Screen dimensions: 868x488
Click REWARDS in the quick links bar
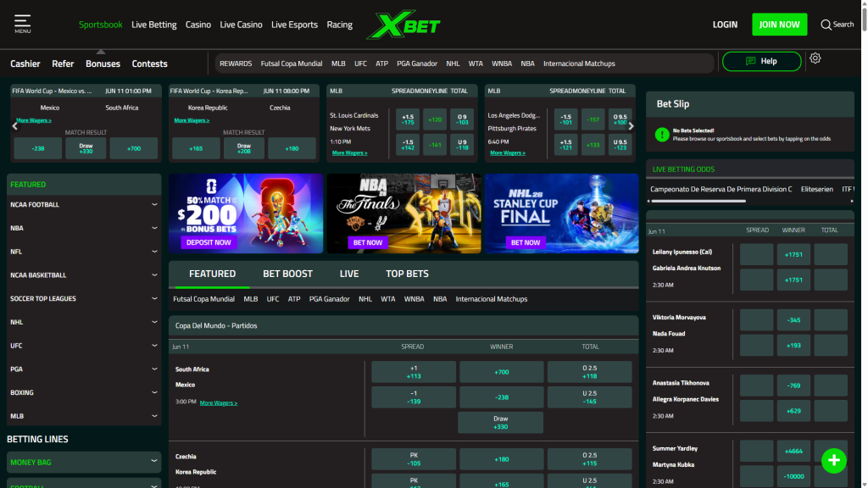236,64
